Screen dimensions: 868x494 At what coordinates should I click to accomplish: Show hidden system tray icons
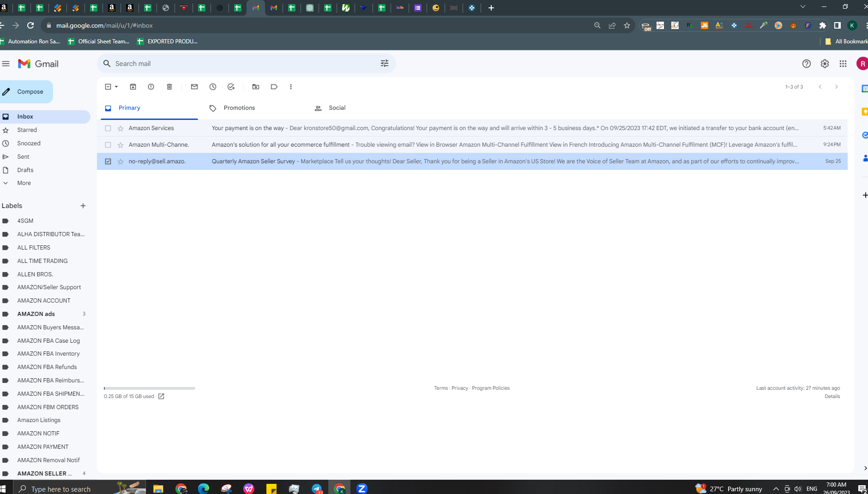coord(776,489)
